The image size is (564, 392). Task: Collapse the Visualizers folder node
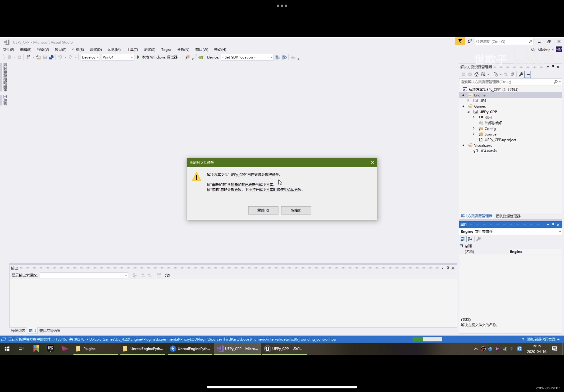(x=463, y=145)
